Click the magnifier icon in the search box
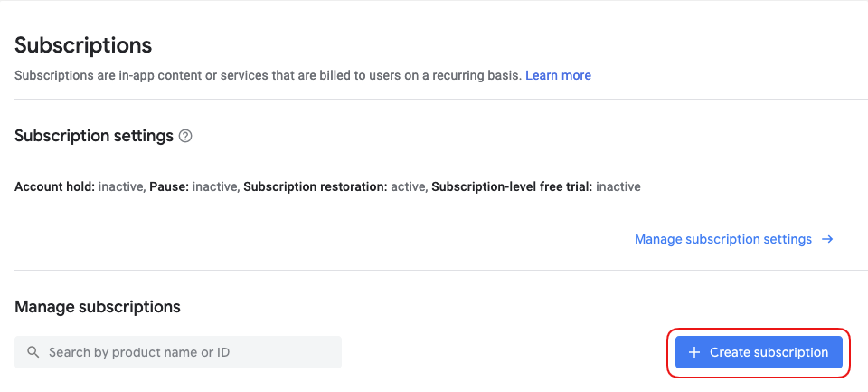868x392 pixels. coord(33,352)
